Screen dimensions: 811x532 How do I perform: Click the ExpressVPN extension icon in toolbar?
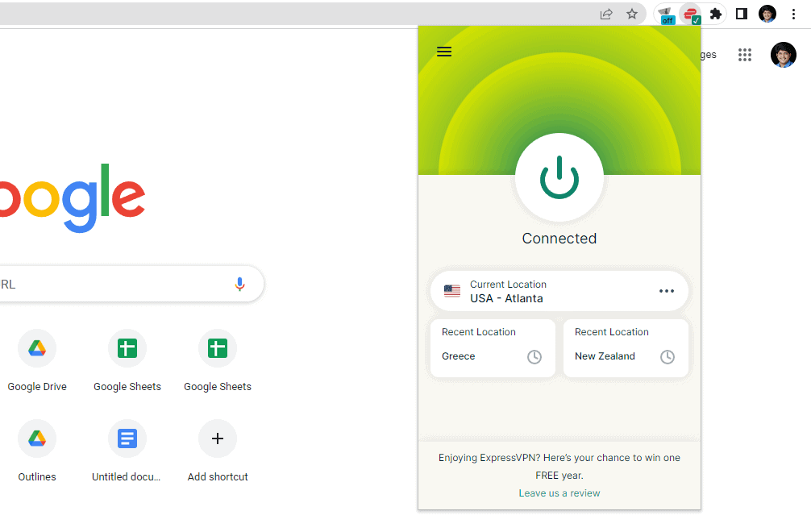(692, 14)
